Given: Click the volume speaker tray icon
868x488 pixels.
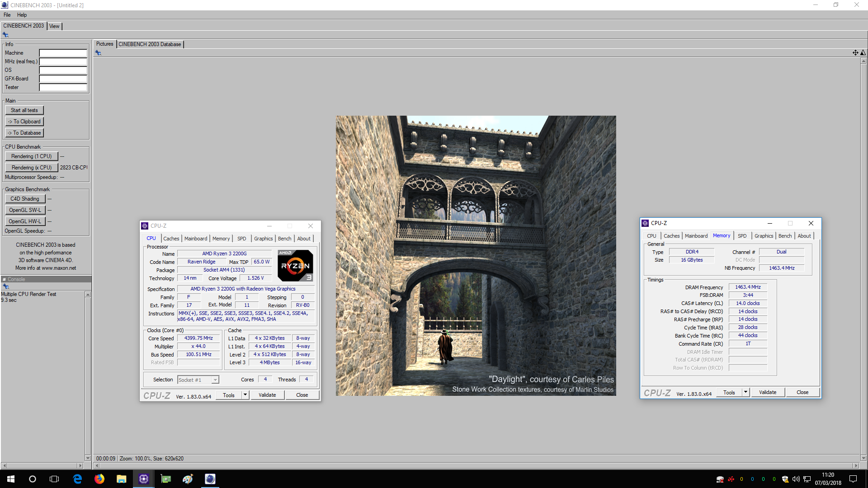Looking at the screenshot, I should [x=796, y=479].
